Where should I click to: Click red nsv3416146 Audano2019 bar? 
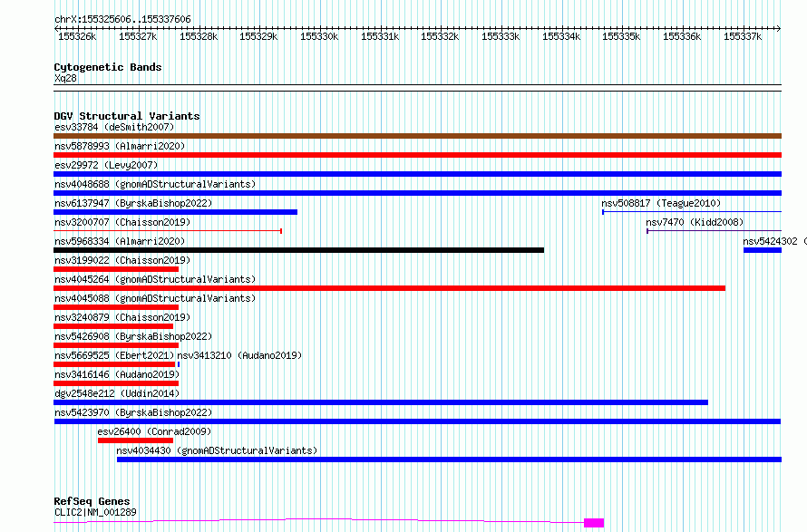point(116,383)
